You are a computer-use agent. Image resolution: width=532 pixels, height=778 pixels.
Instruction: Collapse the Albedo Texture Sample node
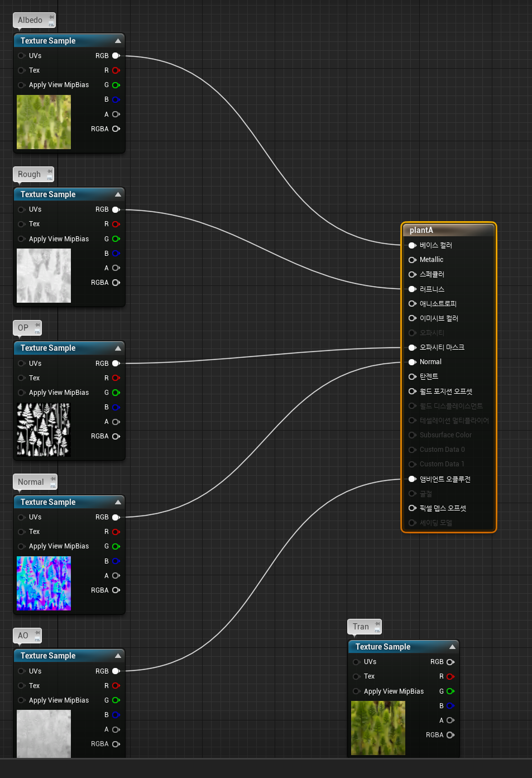tap(118, 41)
